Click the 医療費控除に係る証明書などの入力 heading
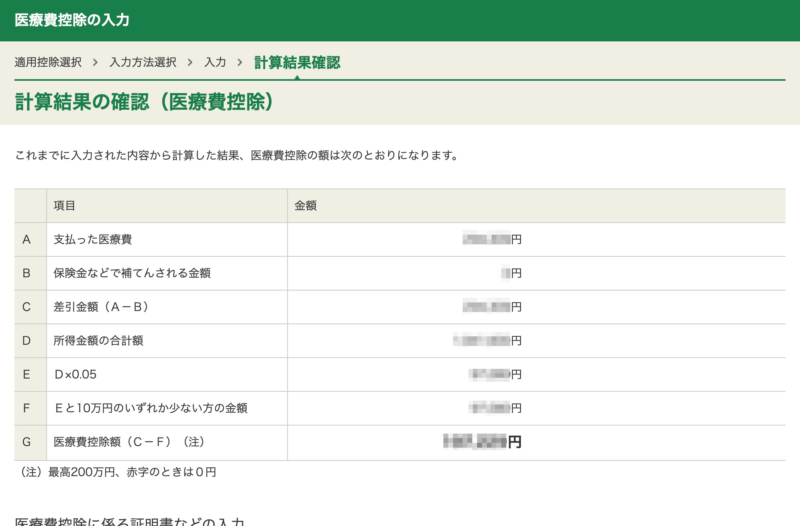Viewport: 800px width, 526px height. point(130,521)
